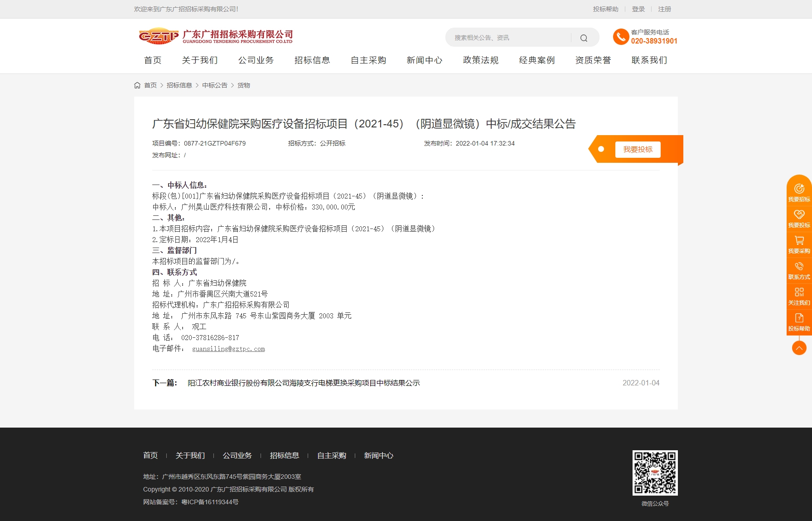Image resolution: width=812 pixels, height=521 pixels.
Task: Open 公司业务 in main navigation
Action: (x=256, y=60)
